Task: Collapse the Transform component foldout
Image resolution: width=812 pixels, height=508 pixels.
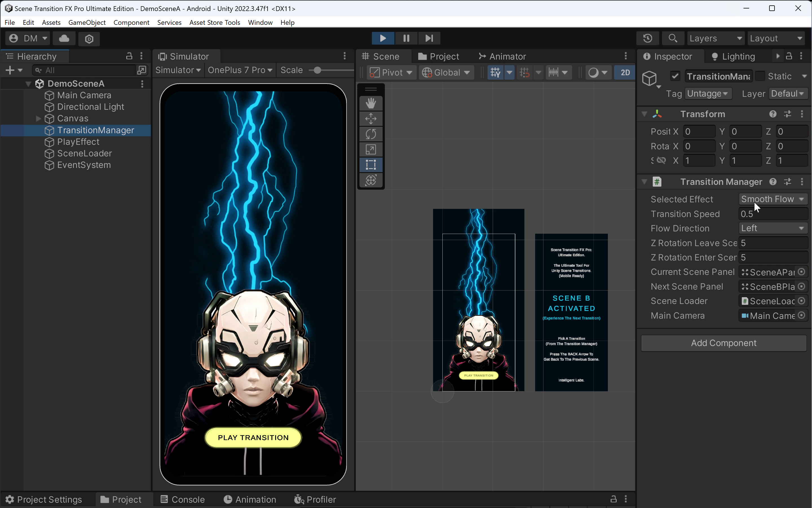Action: (x=644, y=114)
